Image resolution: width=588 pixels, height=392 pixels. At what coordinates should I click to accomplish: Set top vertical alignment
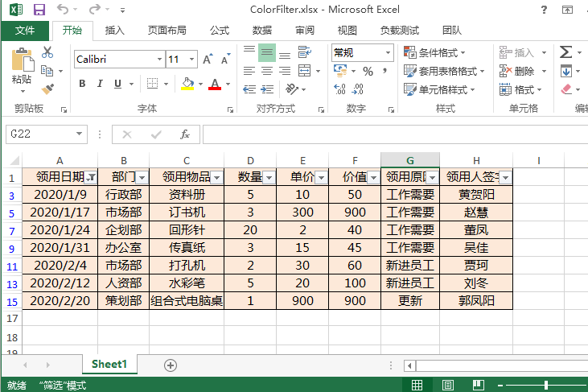[x=249, y=52]
